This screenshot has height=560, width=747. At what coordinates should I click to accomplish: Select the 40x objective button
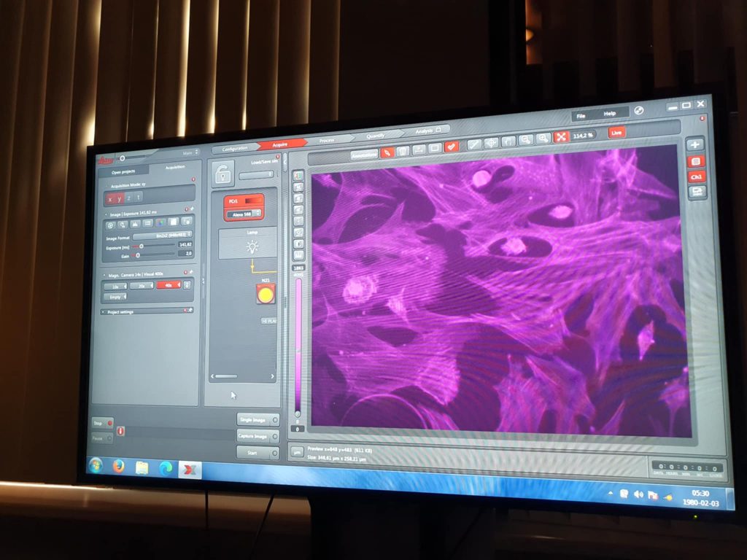point(169,285)
